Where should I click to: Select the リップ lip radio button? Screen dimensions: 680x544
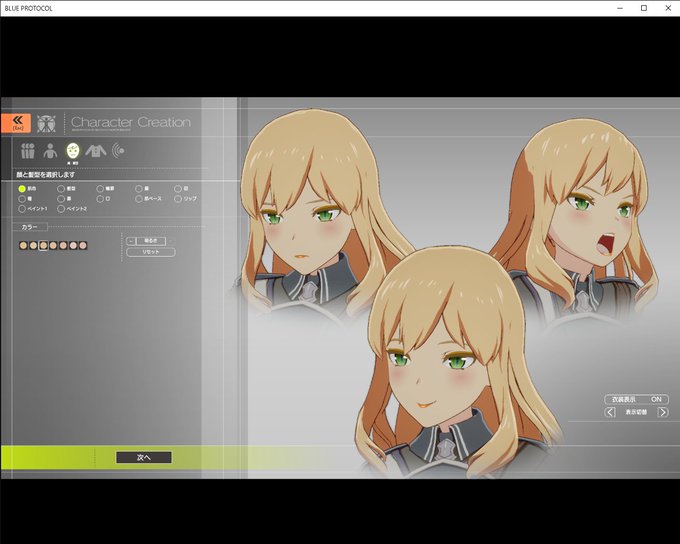[178, 199]
